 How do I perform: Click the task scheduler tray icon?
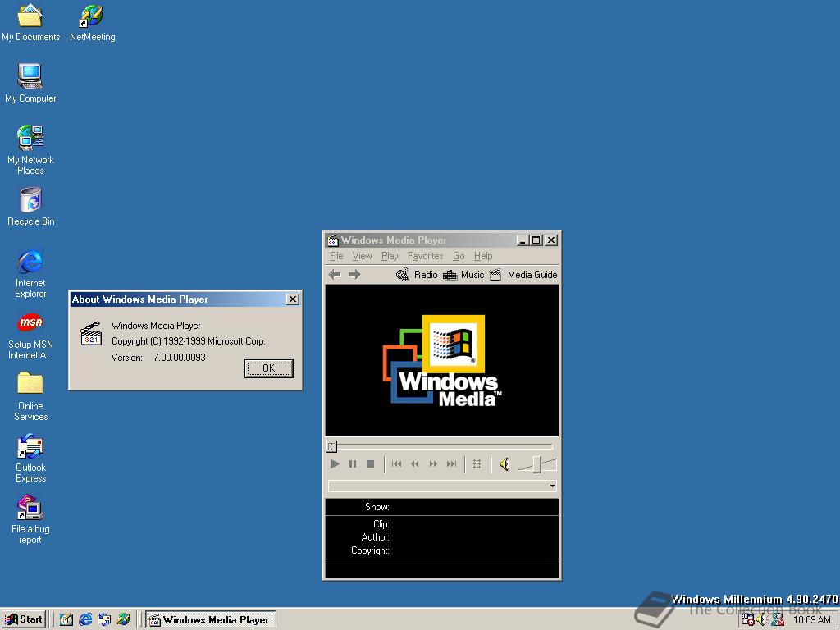748,620
